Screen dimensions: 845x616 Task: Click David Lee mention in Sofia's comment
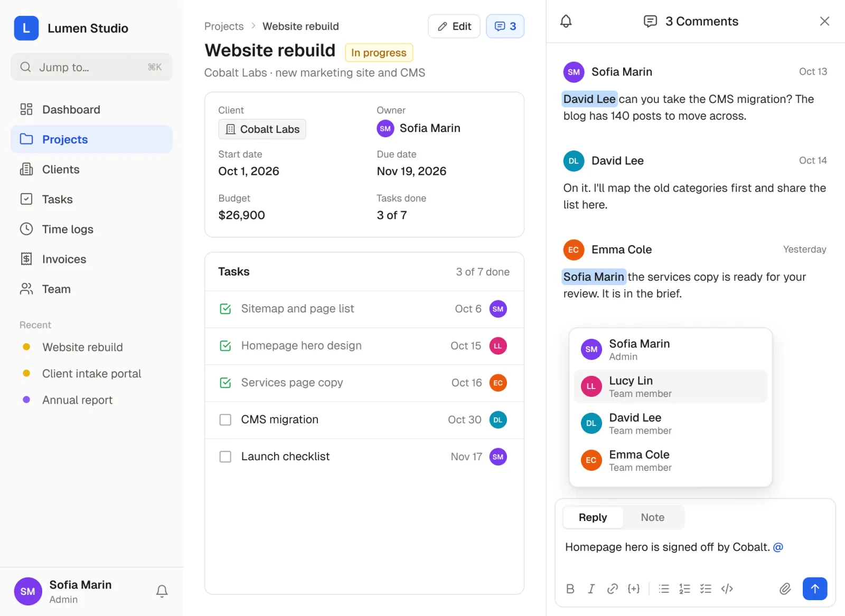(x=589, y=99)
